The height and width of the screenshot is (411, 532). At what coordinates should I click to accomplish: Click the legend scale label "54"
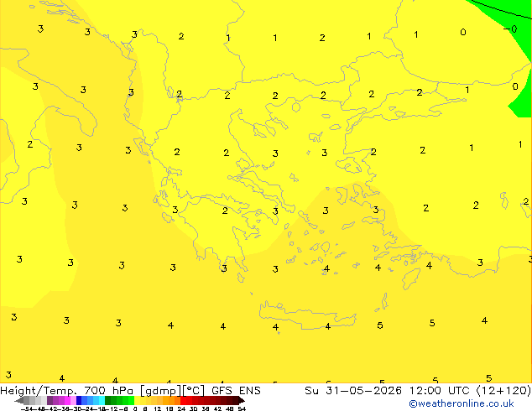[242, 409]
